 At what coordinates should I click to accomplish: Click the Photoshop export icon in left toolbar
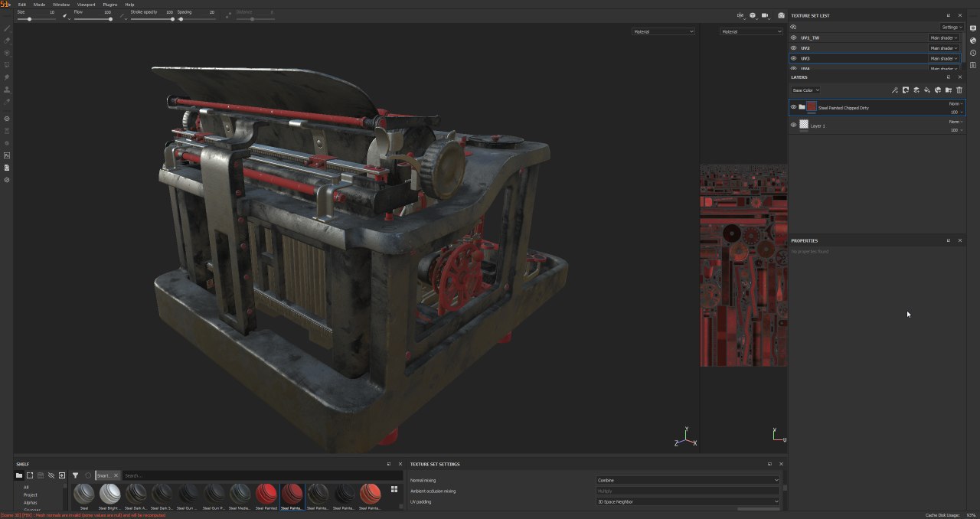click(7, 155)
